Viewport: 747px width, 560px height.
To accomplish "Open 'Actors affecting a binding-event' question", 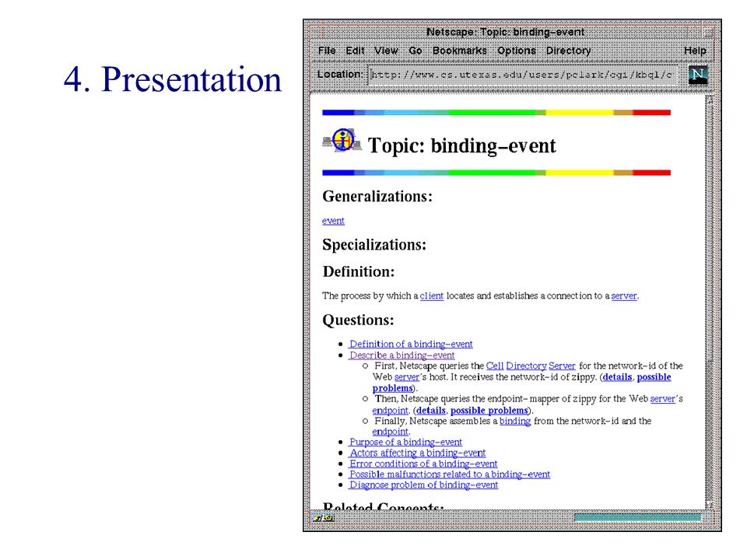I will (x=417, y=453).
